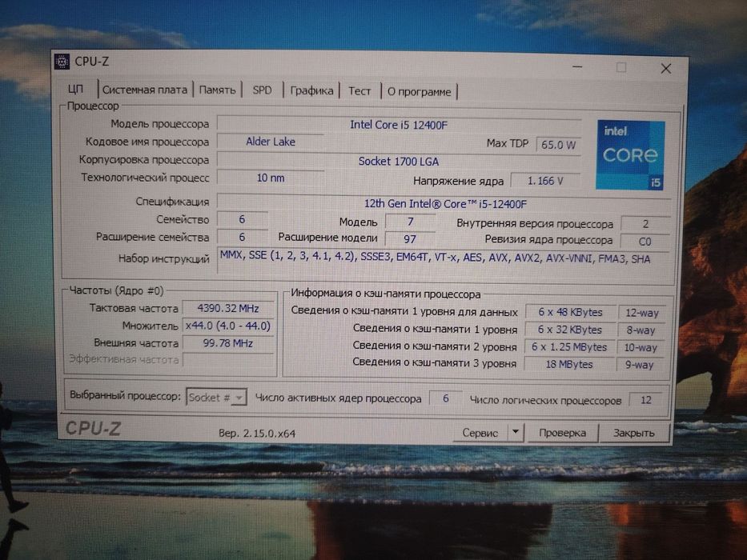Click the Intel Core i5 logo badge
Image resolution: width=747 pixels, height=560 pixels.
[630, 154]
